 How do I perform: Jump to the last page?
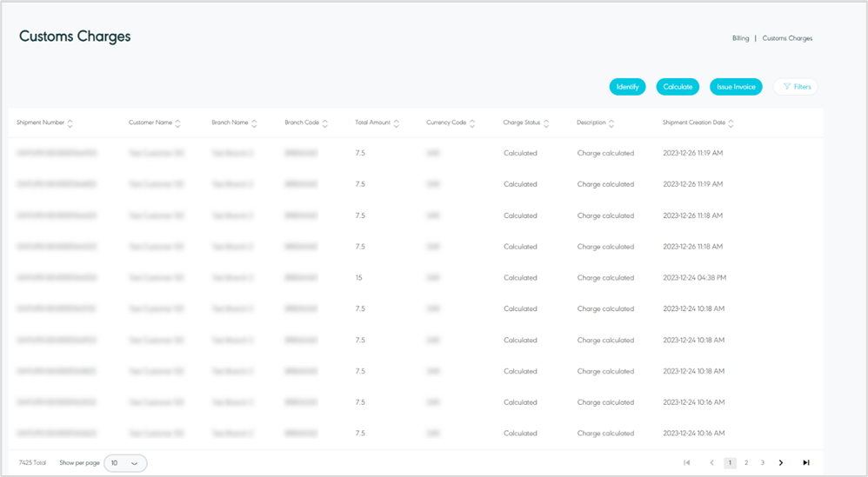click(x=806, y=463)
